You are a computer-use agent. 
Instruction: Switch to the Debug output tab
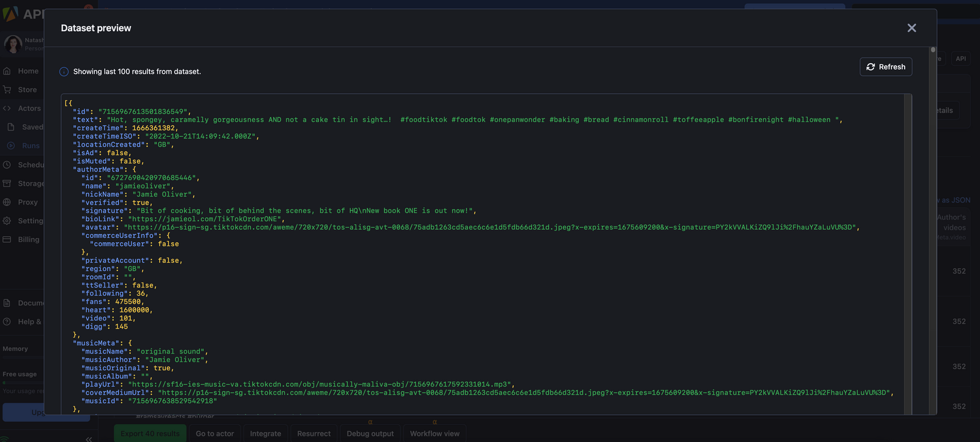(x=370, y=433)
